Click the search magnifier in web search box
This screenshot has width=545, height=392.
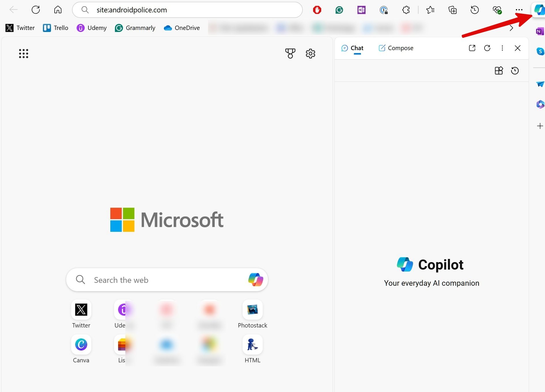(x=80, y=279)
